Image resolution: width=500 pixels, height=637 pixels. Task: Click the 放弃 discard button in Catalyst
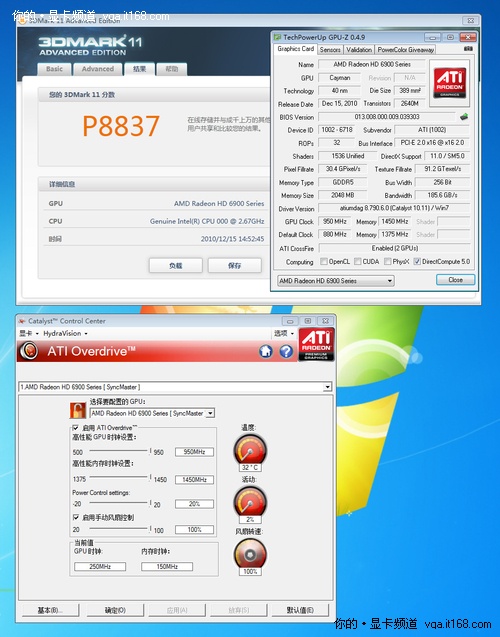click(238, 610)
